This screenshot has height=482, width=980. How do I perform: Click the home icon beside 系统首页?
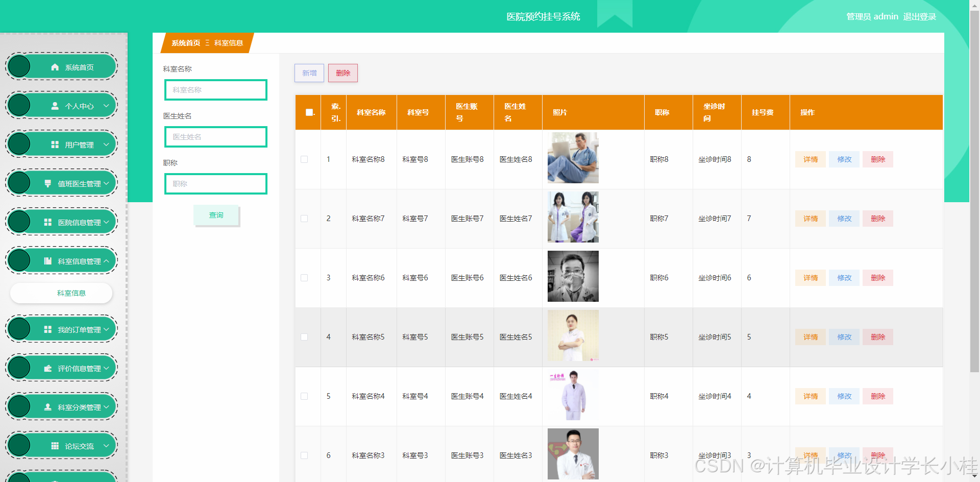[55, 67]
